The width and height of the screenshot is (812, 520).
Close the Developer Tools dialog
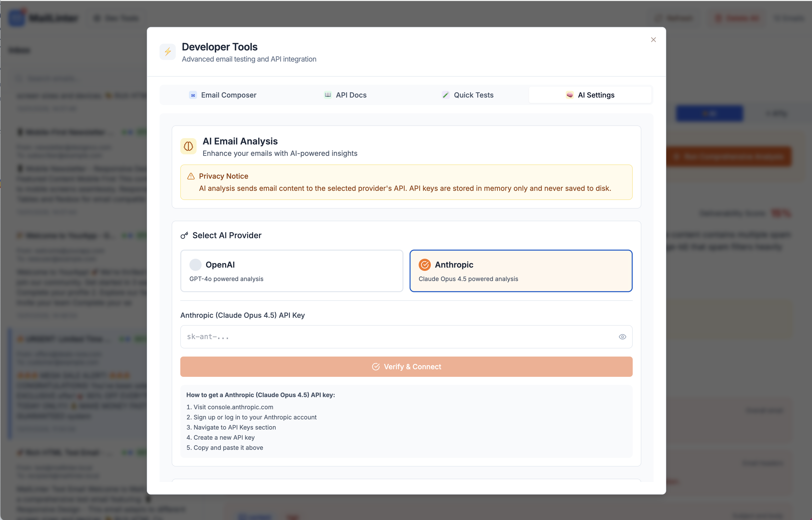coord(653,40)
